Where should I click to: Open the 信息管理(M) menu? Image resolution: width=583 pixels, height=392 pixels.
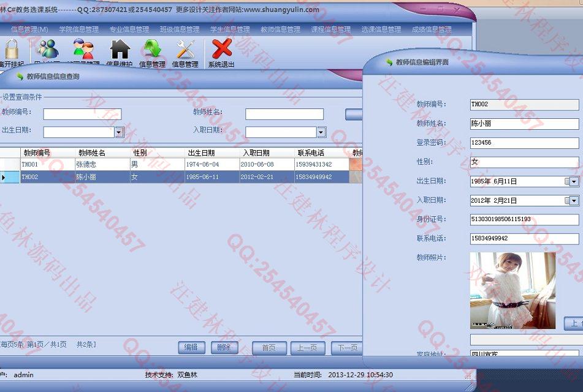point(29,29)
